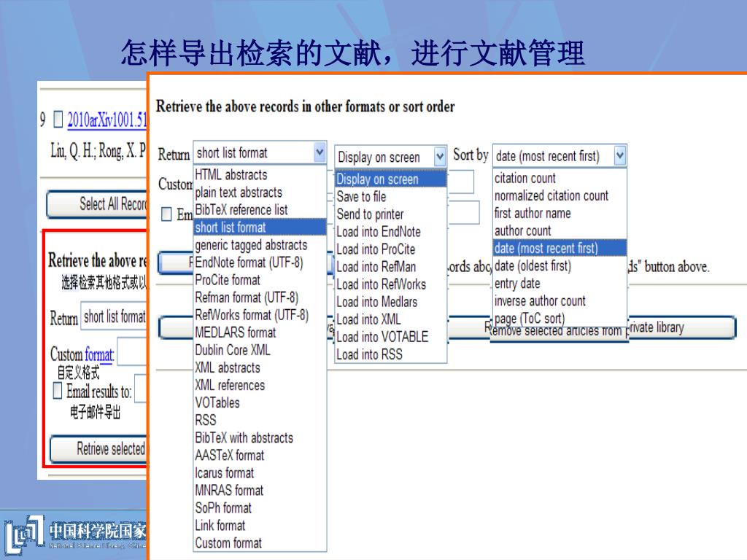Image resolution: width=747 pixels, height=560 pixels.
Task: Pick Icarus format option
Action: 260,472
